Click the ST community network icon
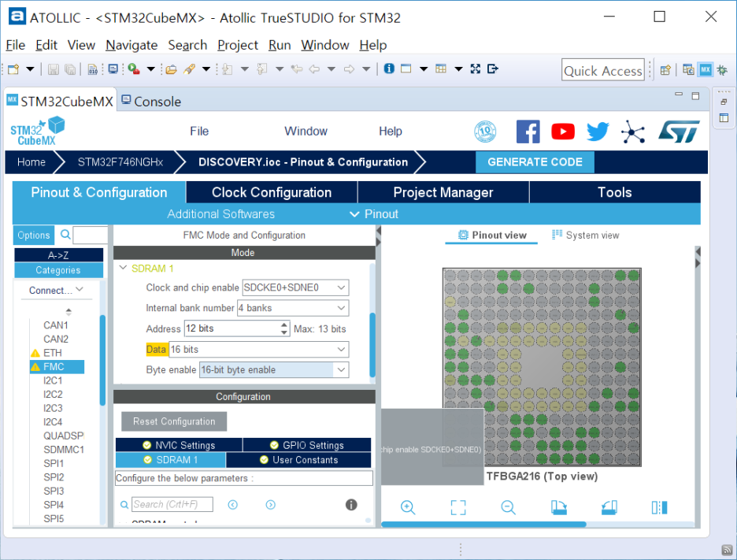 point(632,132)
